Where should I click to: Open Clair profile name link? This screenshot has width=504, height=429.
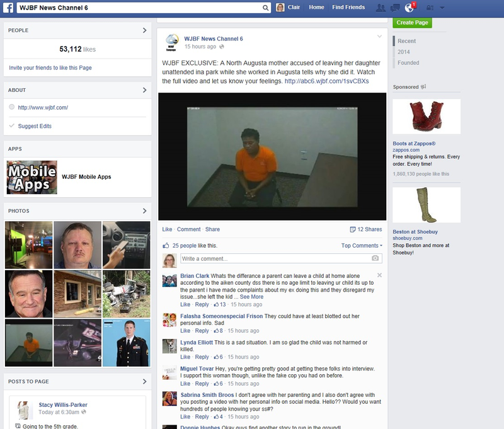[x=294, y=8]
